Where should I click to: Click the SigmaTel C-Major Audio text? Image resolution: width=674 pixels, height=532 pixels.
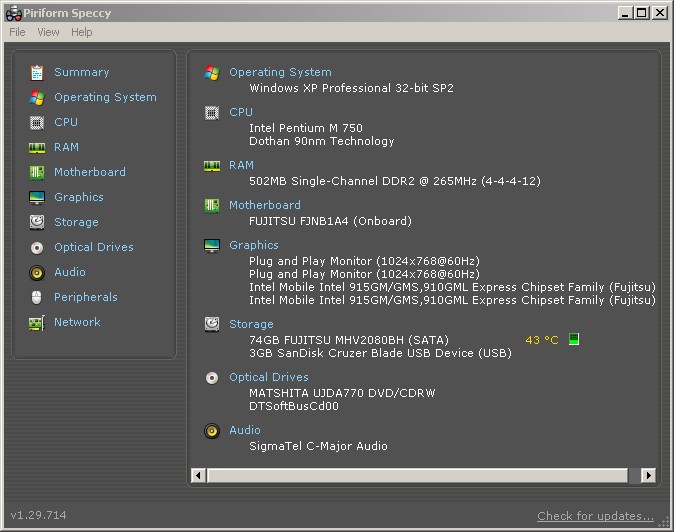coord(318,446)
